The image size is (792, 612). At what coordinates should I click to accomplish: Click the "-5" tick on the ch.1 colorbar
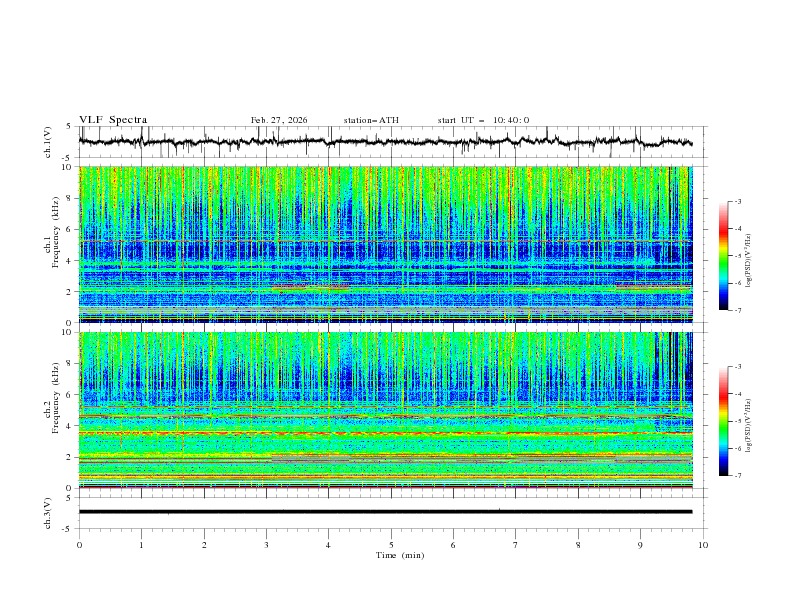pyautogui.click(x=737, y=256)
